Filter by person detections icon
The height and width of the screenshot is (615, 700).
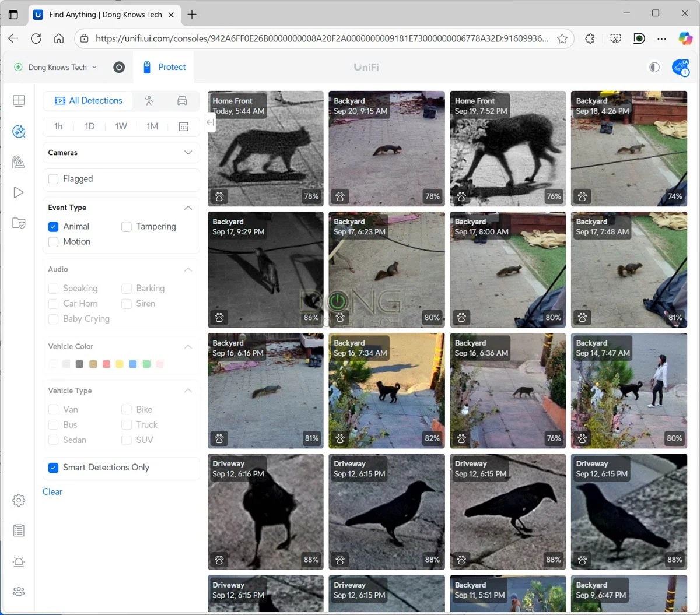pyautogui.click(x=149, y=101)
